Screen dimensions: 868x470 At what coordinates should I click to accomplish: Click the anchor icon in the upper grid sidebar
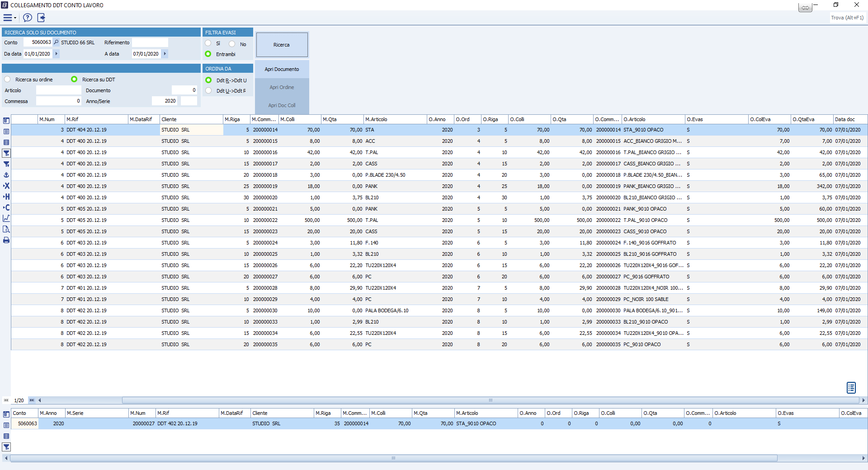[6, 175]
